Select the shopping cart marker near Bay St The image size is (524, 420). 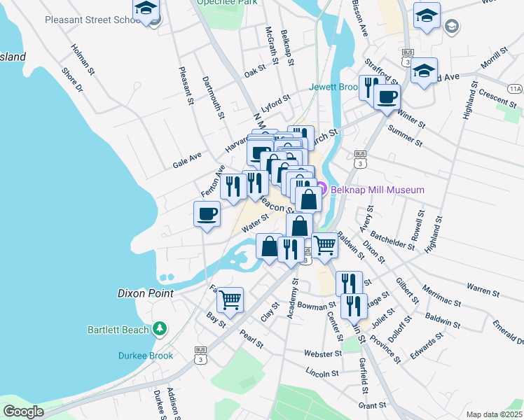(230, 300)
